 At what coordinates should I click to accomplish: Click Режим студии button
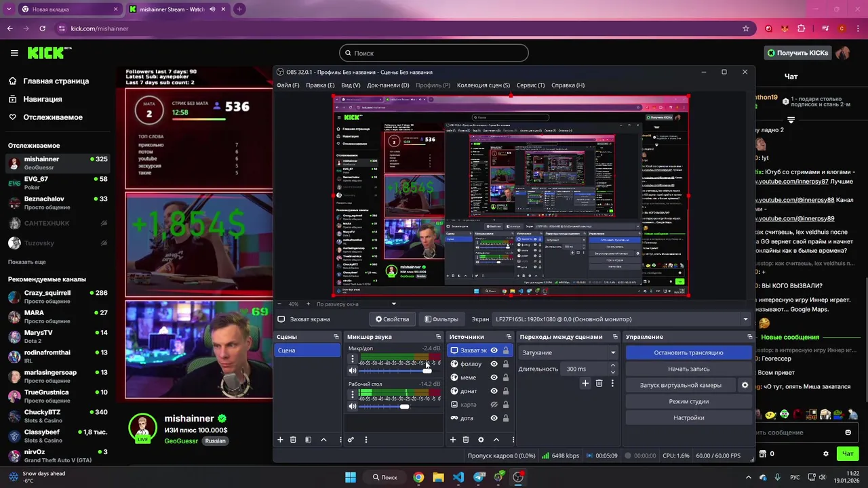coord(688,401)
